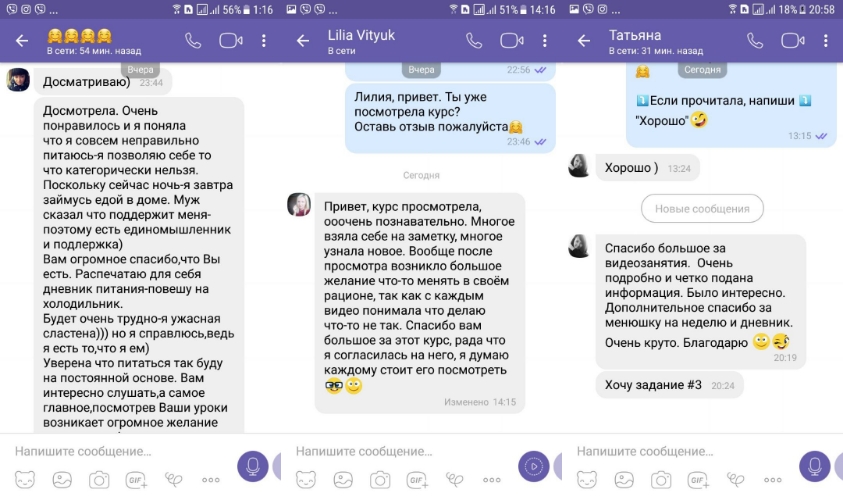This screenshot has height=500, width=843.
Task: Open overflow menu in emoji-named chat
Action: coord(263,41)
